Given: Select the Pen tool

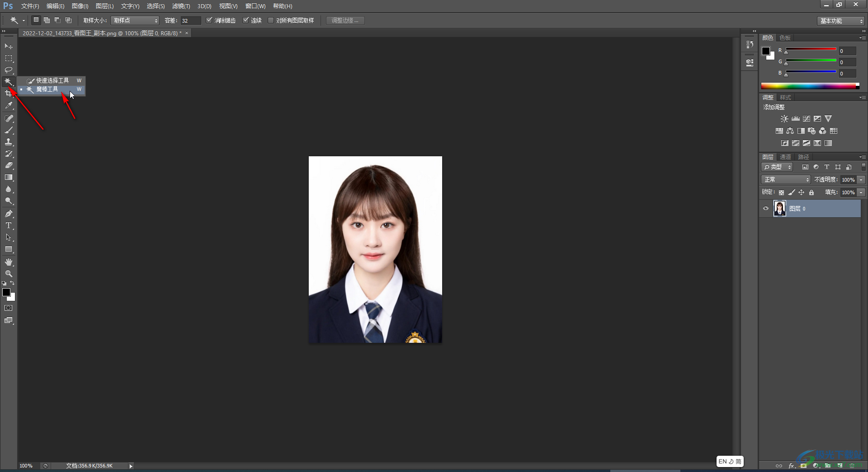Looking at the screenshot, I should [x=9, y=214].
